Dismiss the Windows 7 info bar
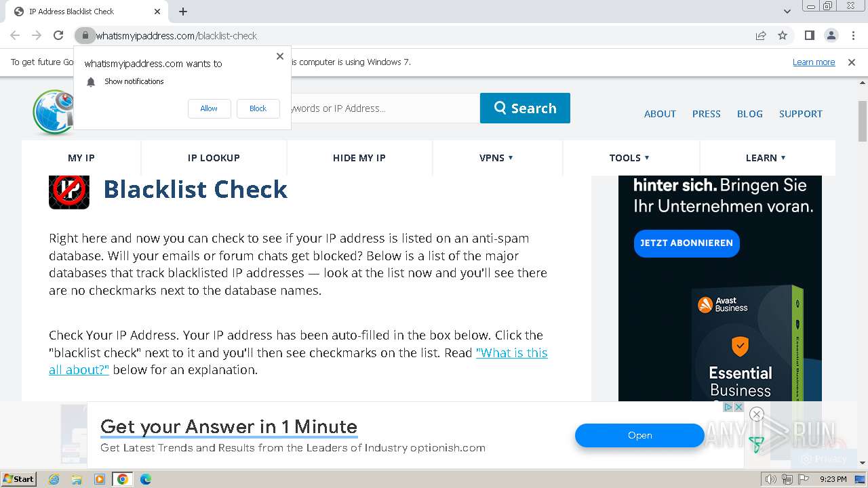 pyautogui.click(x=852, y=62)
